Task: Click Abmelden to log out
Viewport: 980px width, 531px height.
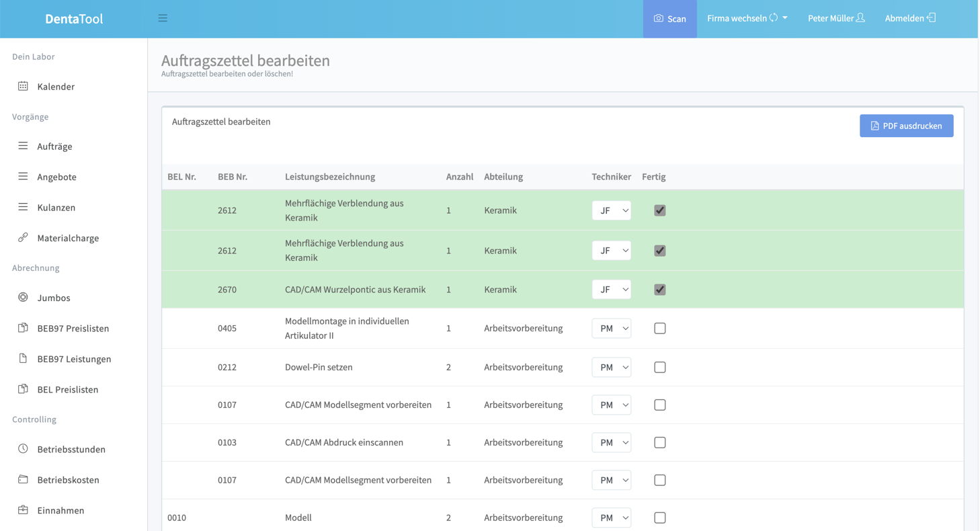Action: coord(909,18)
